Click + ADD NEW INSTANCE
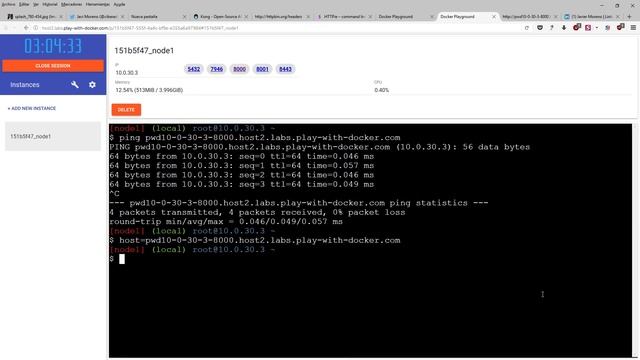Screen dimensions: 640x360 pos(32,108)
